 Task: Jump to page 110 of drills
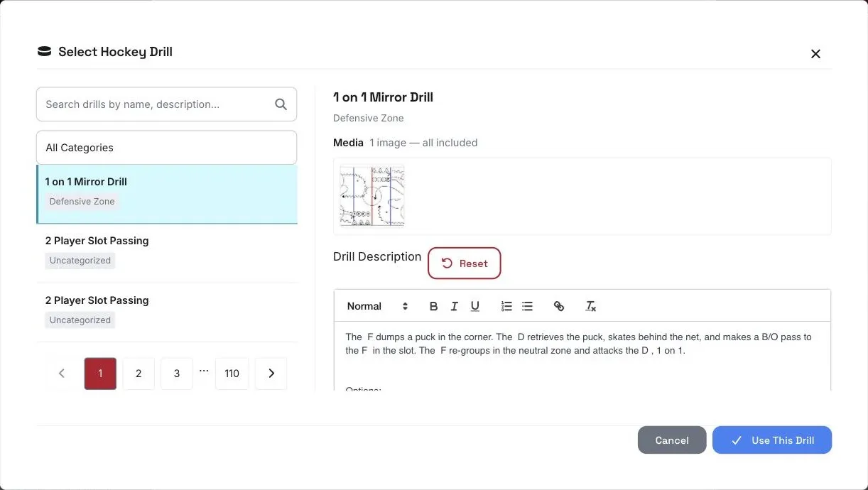point(232,374)
